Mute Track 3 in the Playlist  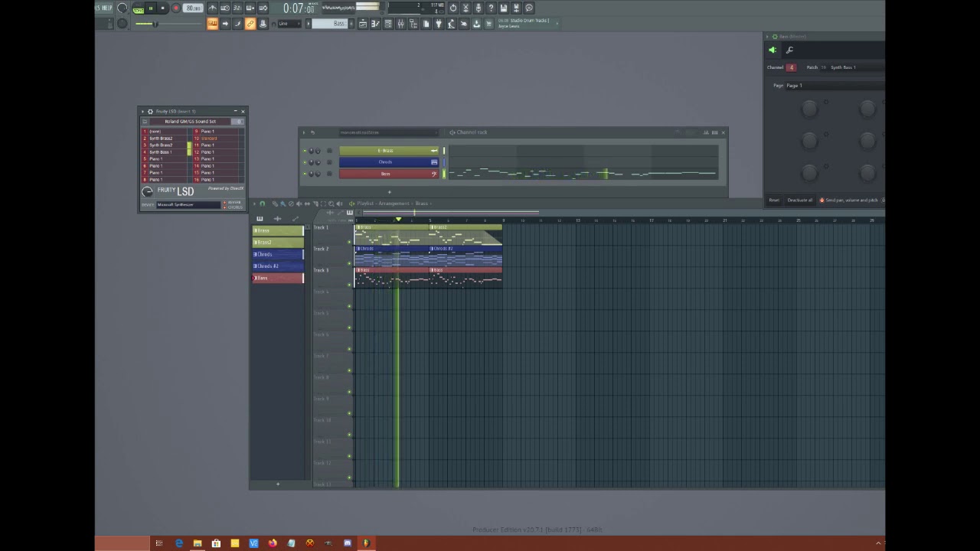(x=349, y=285)
